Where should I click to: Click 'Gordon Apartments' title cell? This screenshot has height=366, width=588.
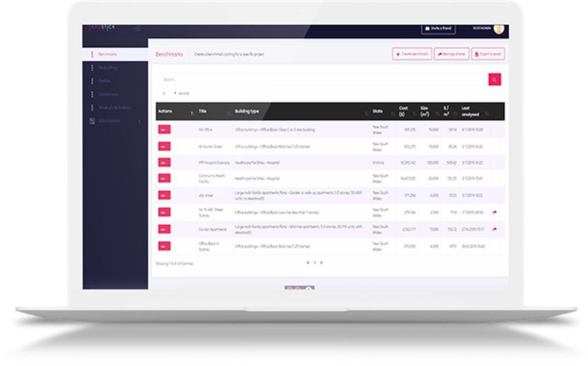click(213, 229)
